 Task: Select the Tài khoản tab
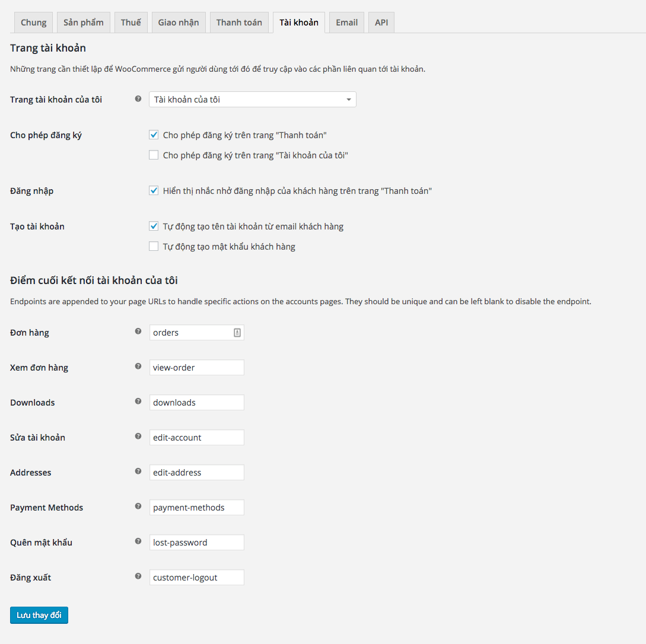point(299,23)
